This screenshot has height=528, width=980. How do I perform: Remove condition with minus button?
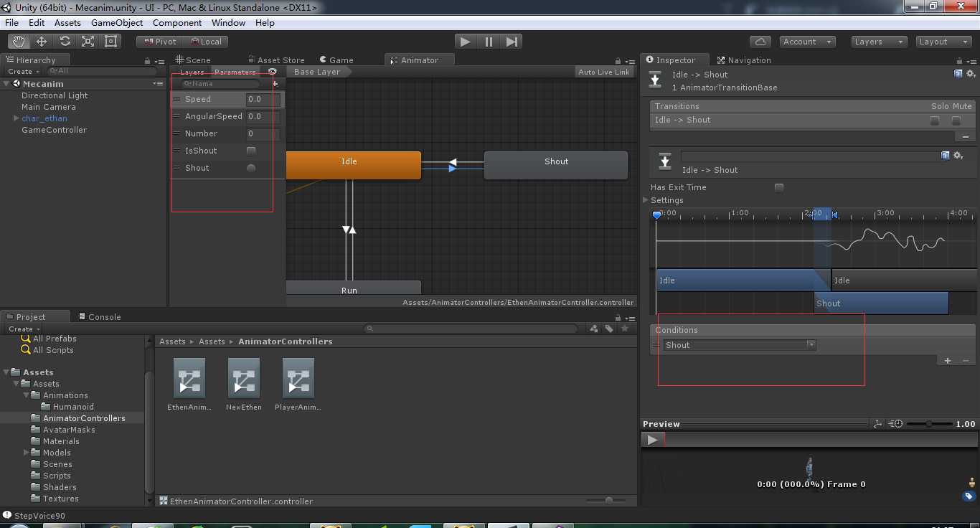click(x=966, y=361)
